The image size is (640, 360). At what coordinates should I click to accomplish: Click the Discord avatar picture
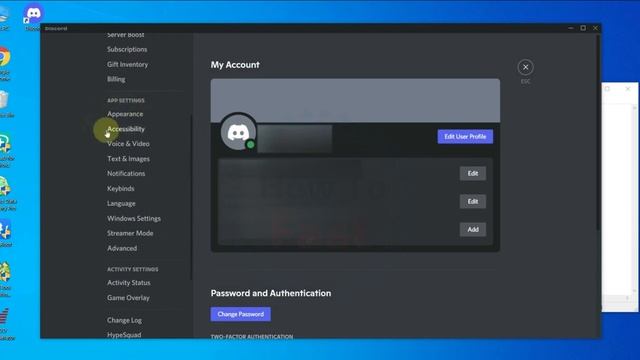pyautogui.click(x=238, y=132)
